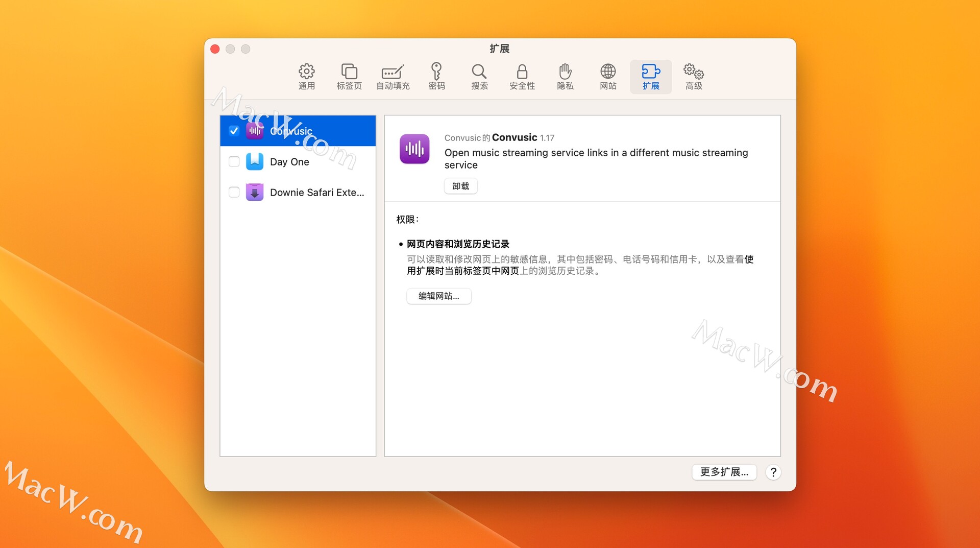Open 更多扩展... to find more extensions
980x548 pixels.
pyautogui.click(x=724, y=472)
